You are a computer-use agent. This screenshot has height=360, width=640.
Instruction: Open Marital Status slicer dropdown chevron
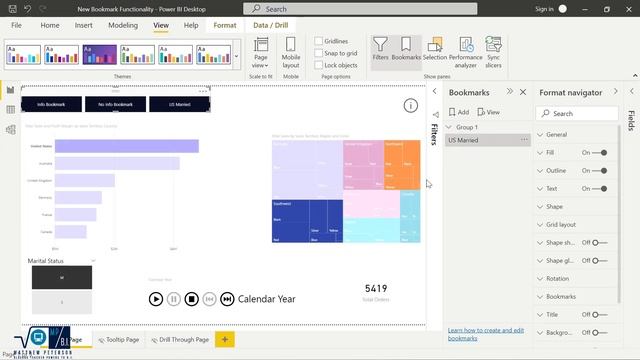click(93, 261)
